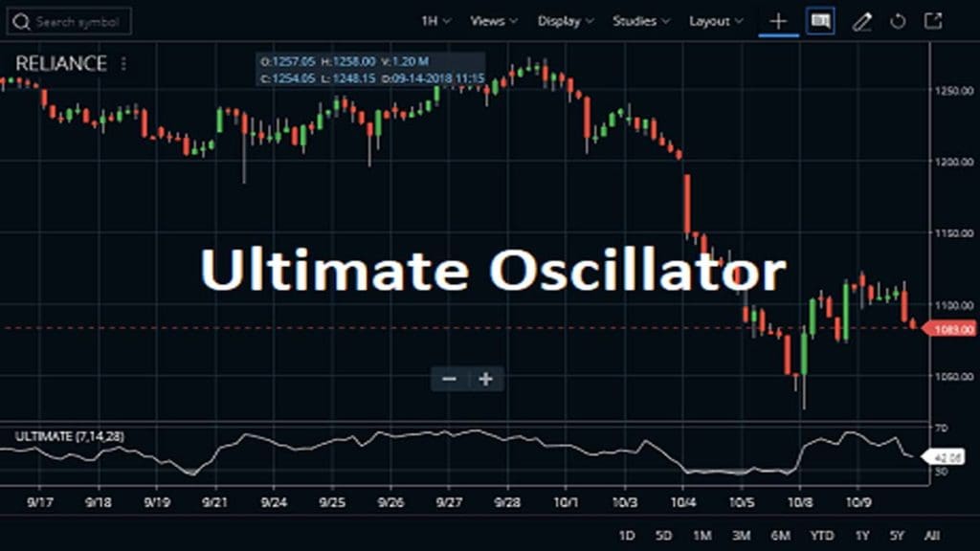980x551 pixels.
Task: Click the magnifier search icon
Action: [21, 22]
